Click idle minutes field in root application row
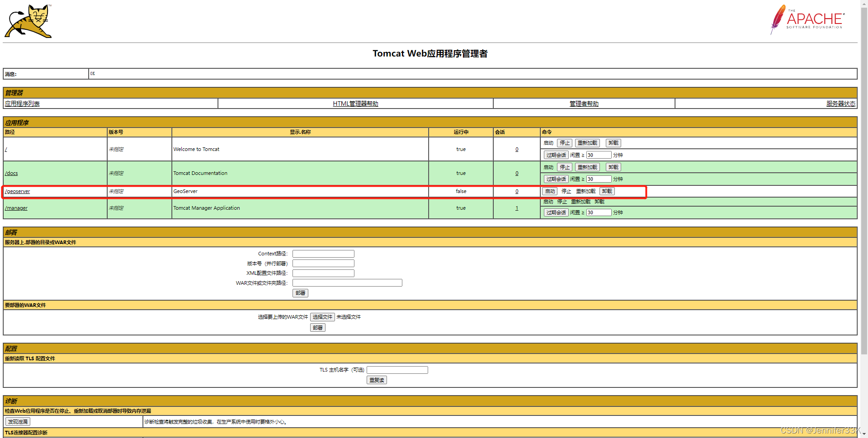 pos(599,155)
